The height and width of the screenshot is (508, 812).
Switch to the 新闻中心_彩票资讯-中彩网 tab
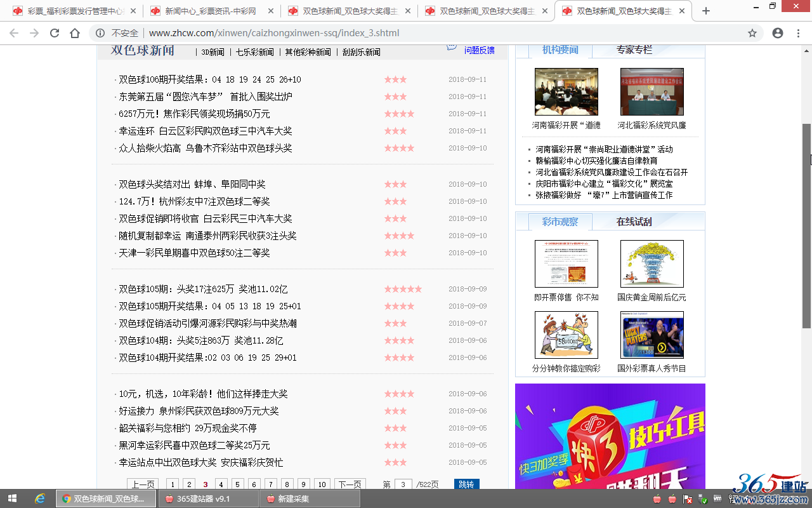tap(209, 11)
